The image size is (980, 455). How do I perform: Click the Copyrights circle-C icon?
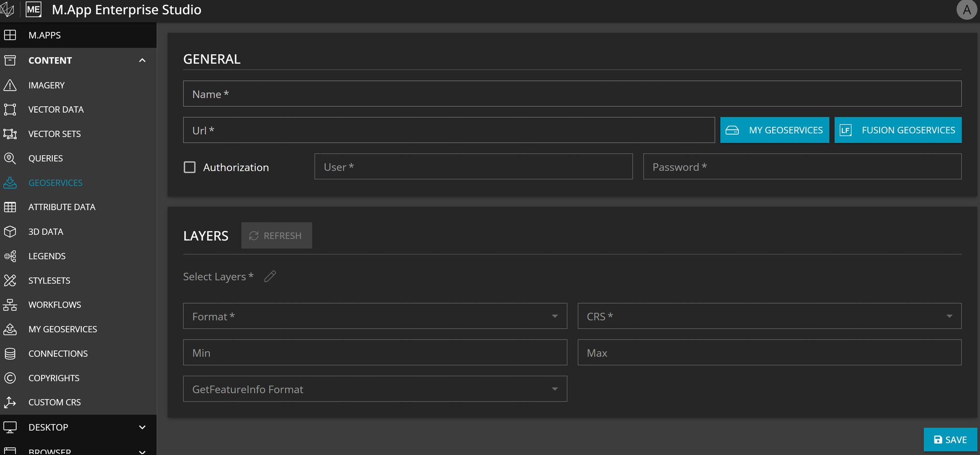click(10, 378)
